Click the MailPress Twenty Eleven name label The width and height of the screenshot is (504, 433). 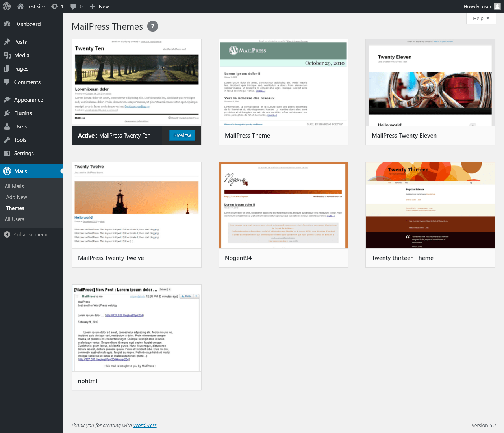pyautogui.click(x=404, y=136)
